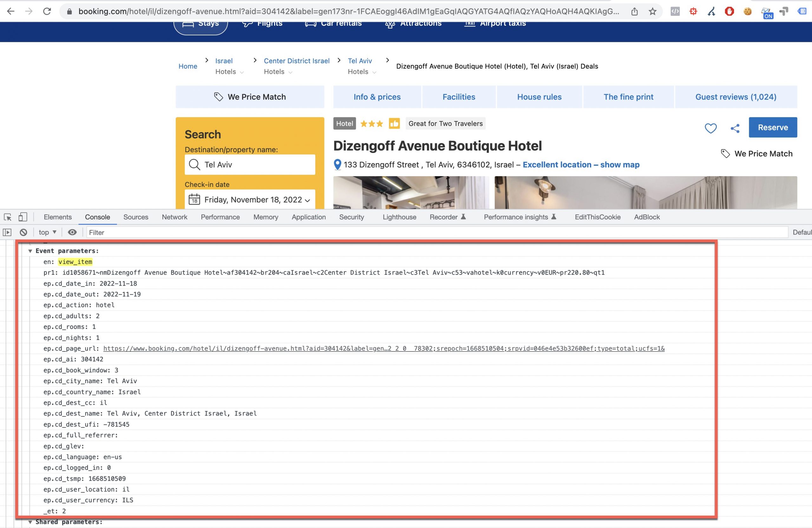812x528 pixels.
Task: Click the browser URL address field
Action: (348, 11)
